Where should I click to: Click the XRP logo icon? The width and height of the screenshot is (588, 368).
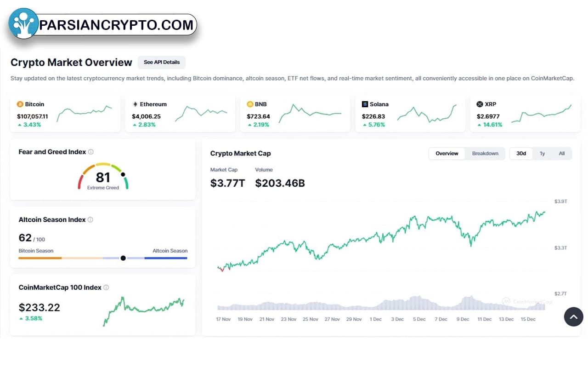(x=480, y=104)
